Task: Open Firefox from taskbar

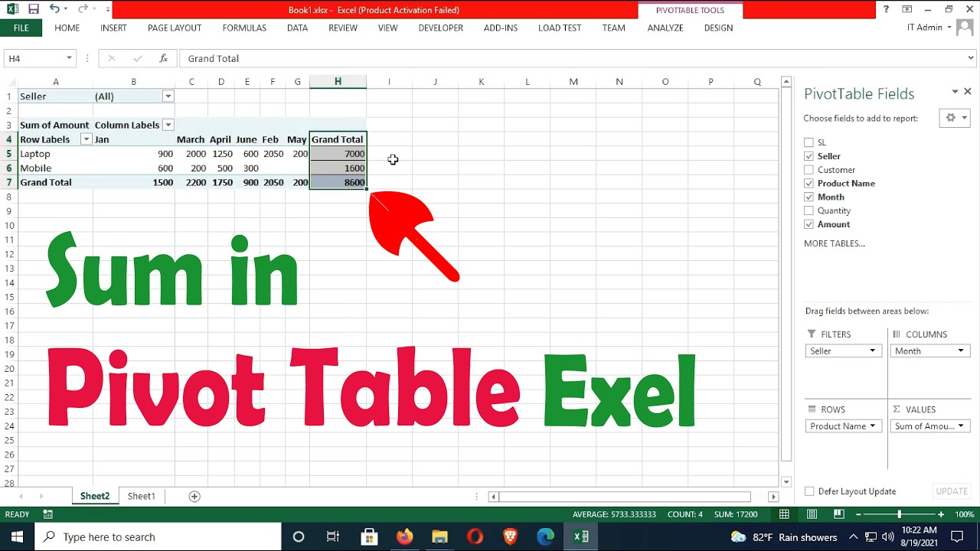Action: pos(404,536)
